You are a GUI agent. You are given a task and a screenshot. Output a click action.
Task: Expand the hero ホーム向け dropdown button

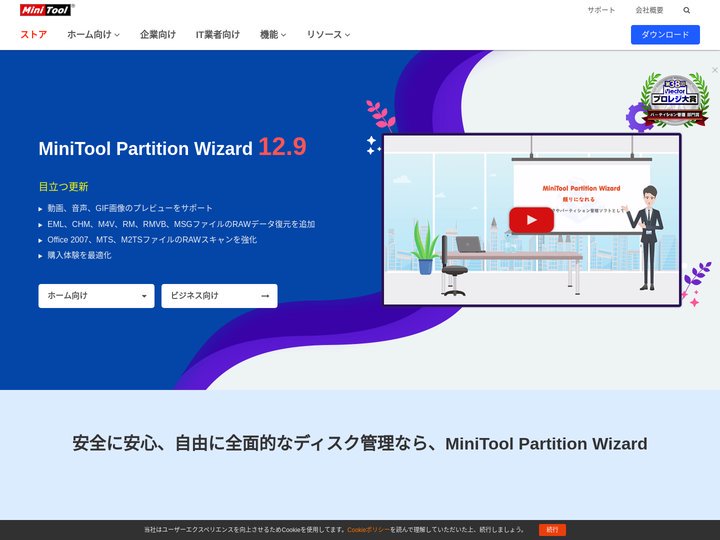pos(96,296)
